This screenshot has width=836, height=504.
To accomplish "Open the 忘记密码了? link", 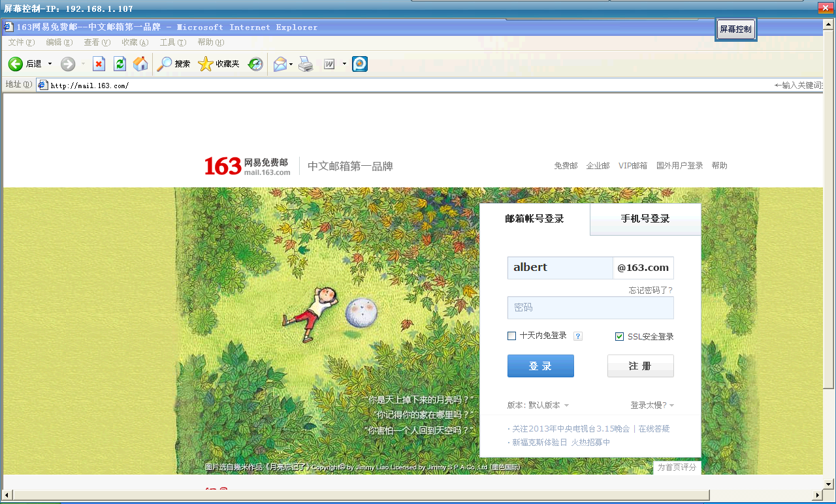I will tap(651, 291).
